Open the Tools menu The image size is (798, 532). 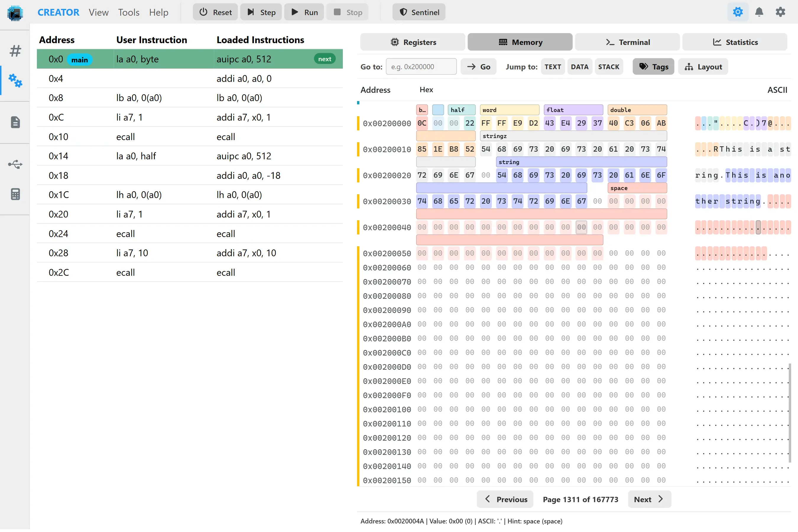tap(129, 12)
